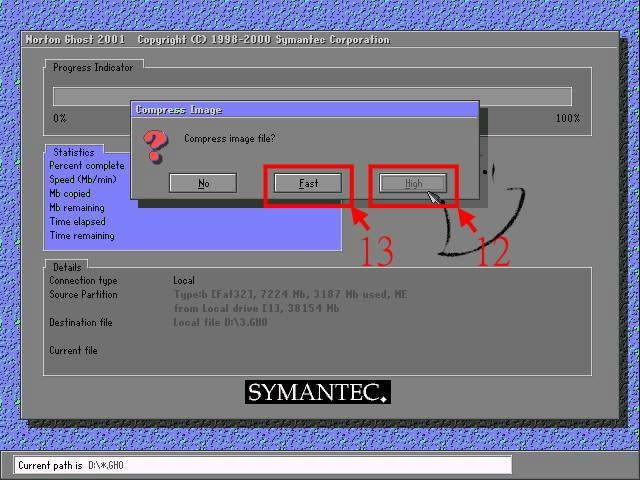Click the 'Mb copied' label
Image resolution: width=640 pixels, height=480 pixels.
click(70, 193)
